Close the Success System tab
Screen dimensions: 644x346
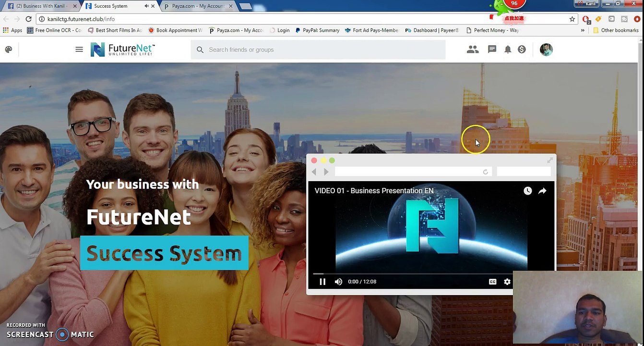153,6
